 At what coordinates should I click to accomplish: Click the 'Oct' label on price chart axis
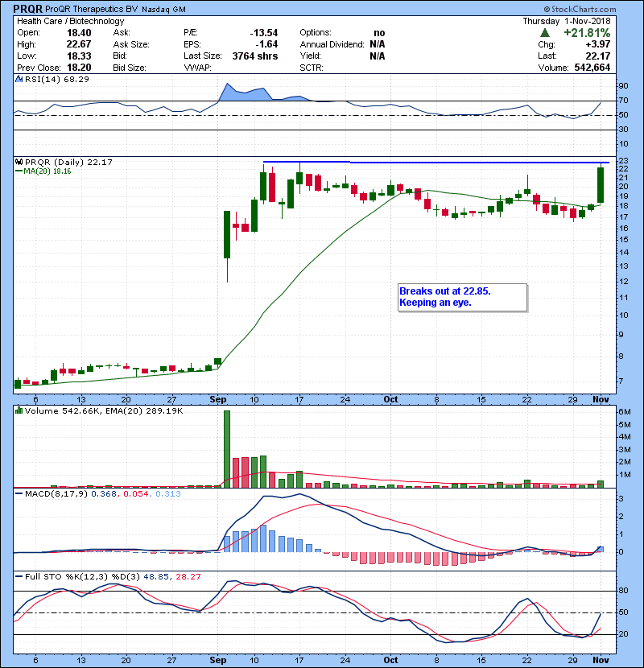point(391,400)
